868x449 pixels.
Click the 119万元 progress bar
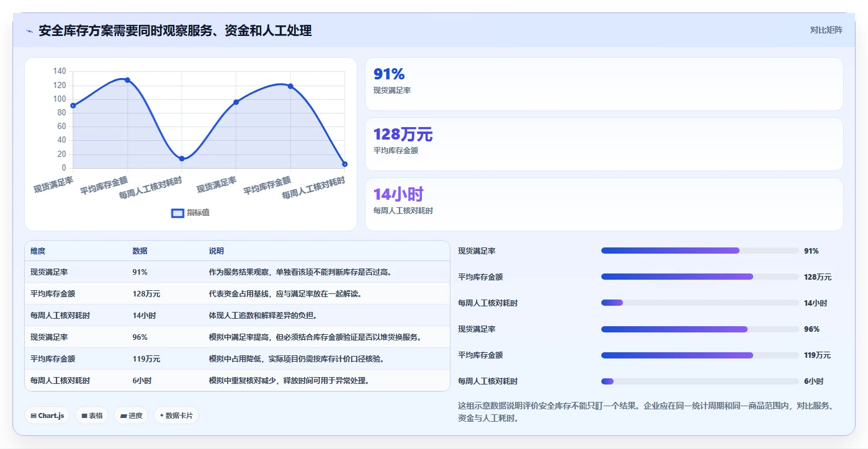pos(700,355)
